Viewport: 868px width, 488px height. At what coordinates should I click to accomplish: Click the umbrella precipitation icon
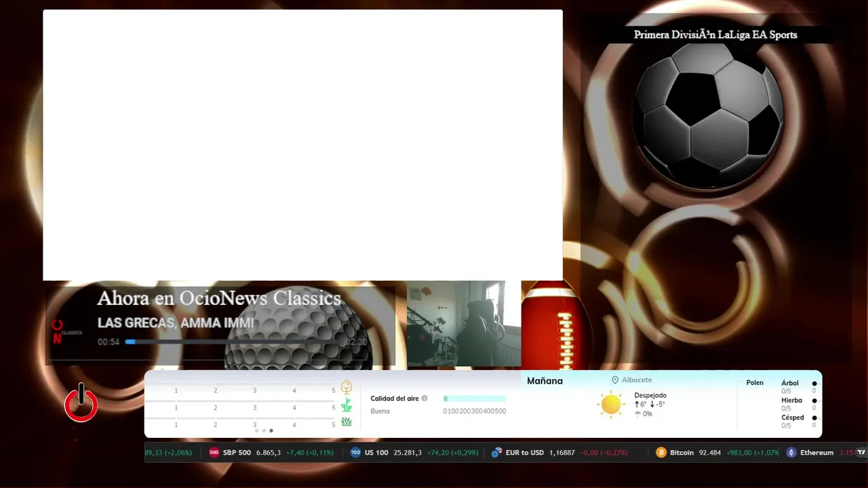(637, 413)
